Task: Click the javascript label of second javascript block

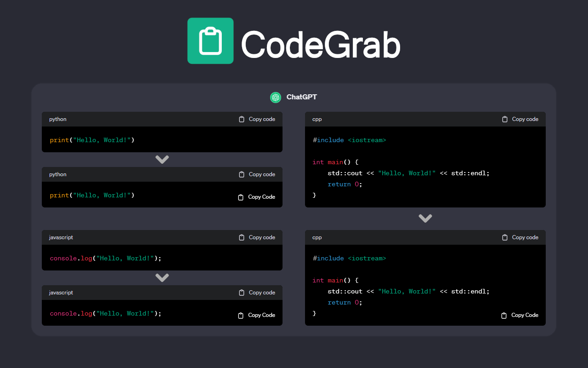Action: click(x=61, y=293)
